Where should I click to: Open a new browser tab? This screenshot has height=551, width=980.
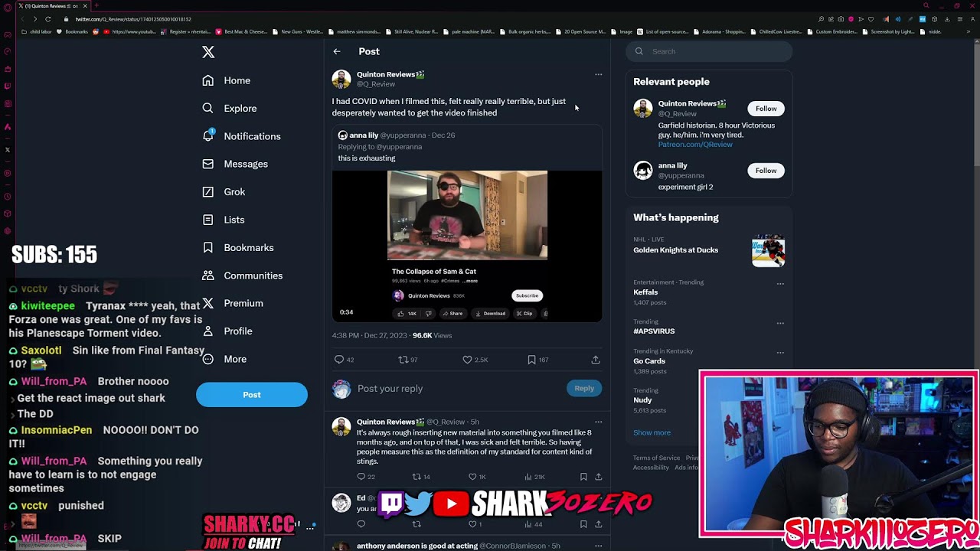pos(96,6)
